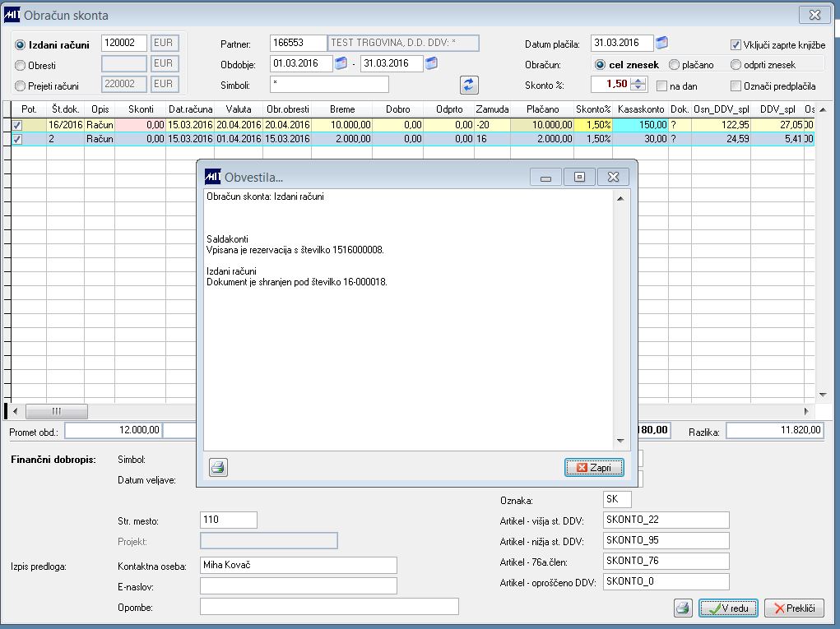This screenshot has height=629, width=840.
Task: Confirm with the V redu button
Action: (x=728, y=608)
